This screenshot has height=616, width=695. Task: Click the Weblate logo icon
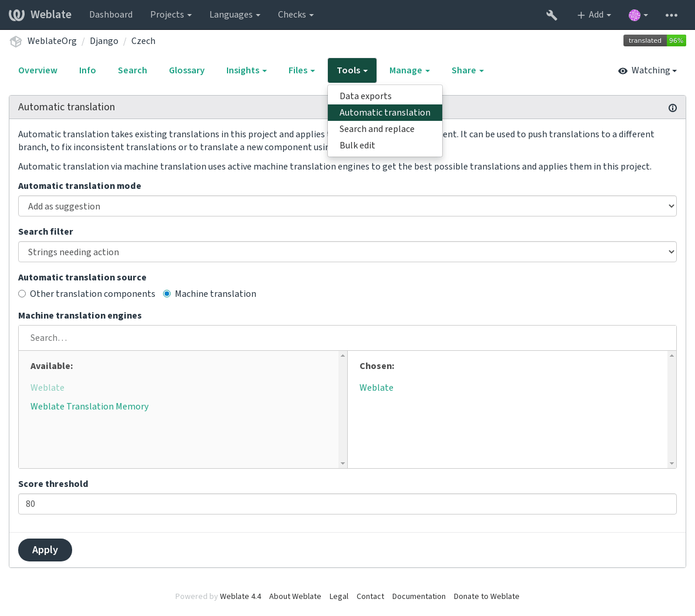click(17, 15)
